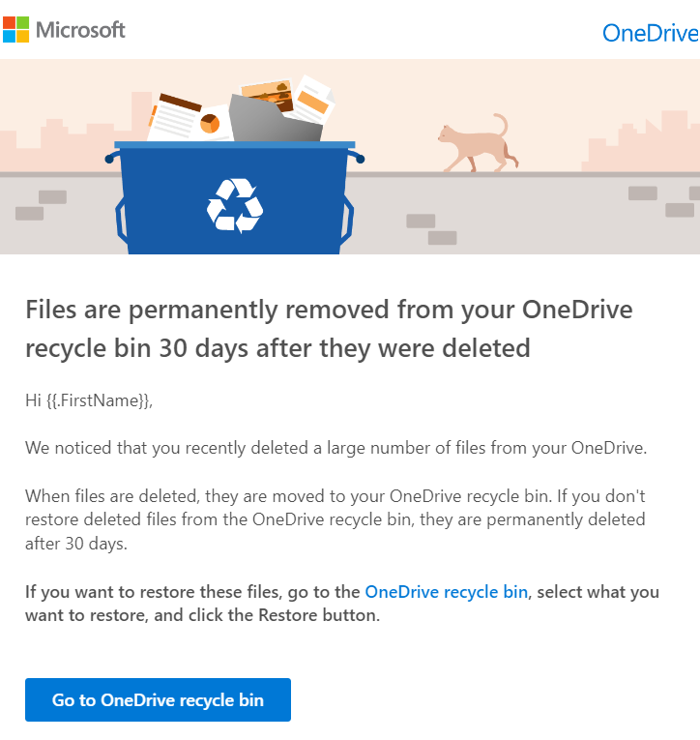
Task: Click the When files are deleted paragraph
Action: coord(335,519)
